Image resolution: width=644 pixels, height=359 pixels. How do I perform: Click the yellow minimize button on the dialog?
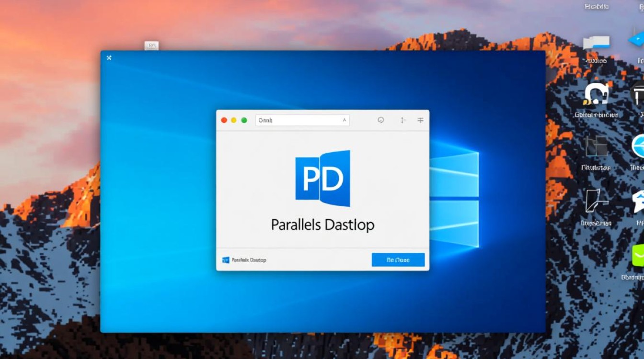tap(234, 120)
